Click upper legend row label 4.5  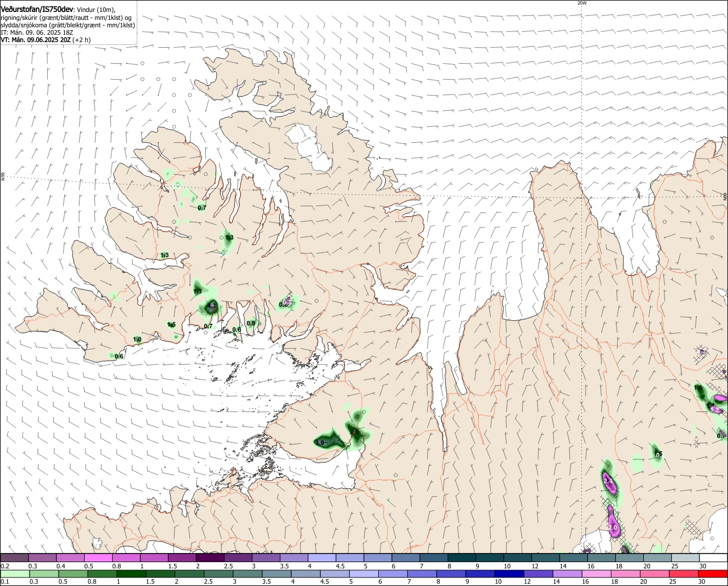click(x=341, y=566)
